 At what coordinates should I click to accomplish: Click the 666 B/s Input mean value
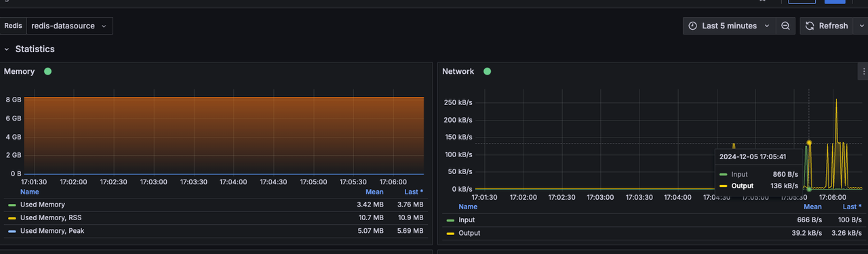tap(810, 220)
